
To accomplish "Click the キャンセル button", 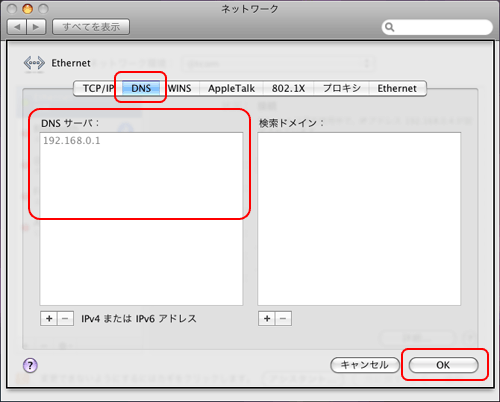I will (x=365, y=365).
